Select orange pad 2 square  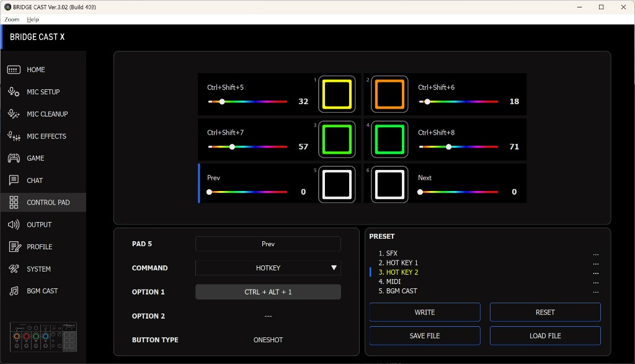click(389, 94)
